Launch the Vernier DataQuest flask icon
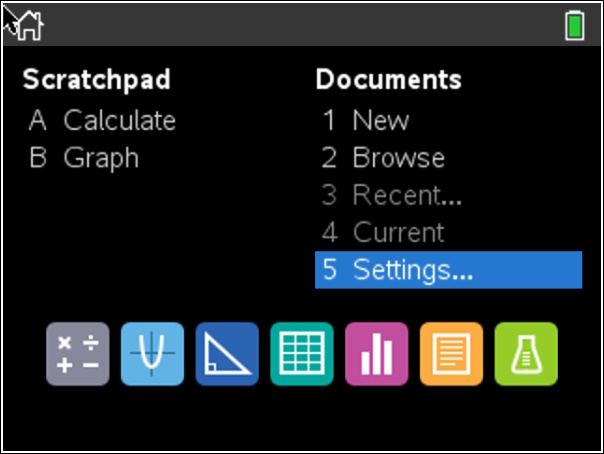 526,354
